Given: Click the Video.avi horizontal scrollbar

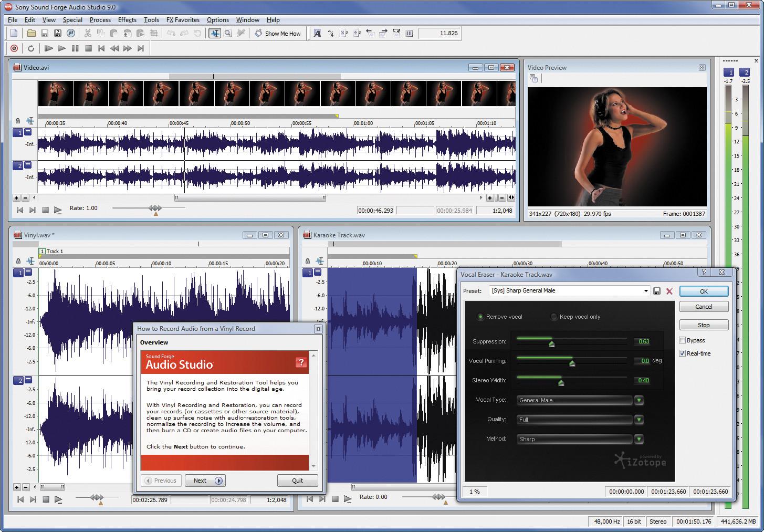Looking at the screenshot, I should (250, 198).
